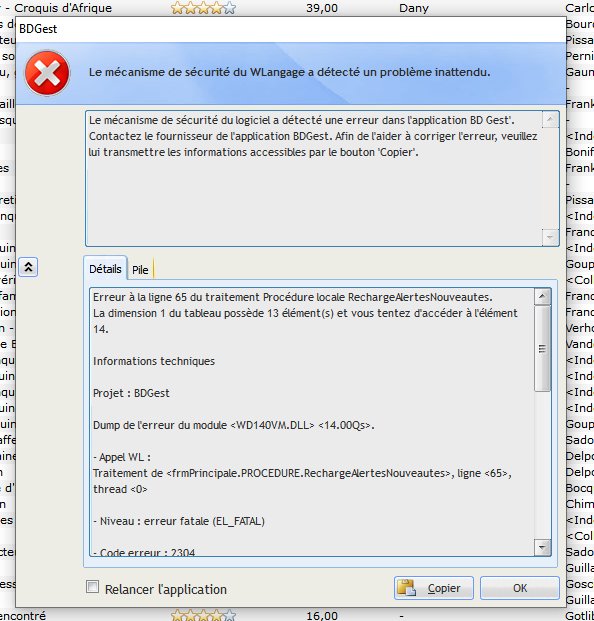Click the star rating on Croquis d'Afrique row
The image size is (594, 621).
pyautogui.click(x=204, y=8)
